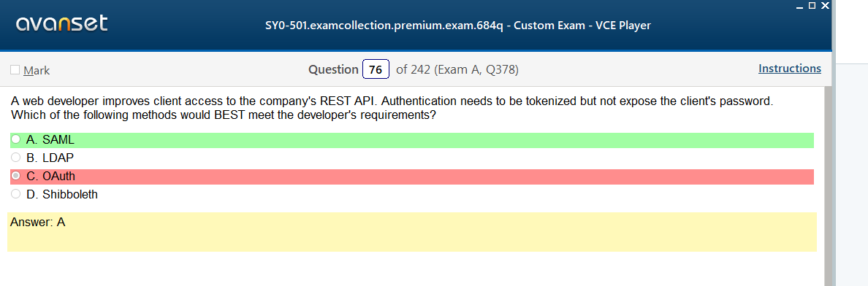Click the red highlighted OAuth answer row
Image resolution: width=868 pixels, height=286 pixels.
[x=412, y=177]
